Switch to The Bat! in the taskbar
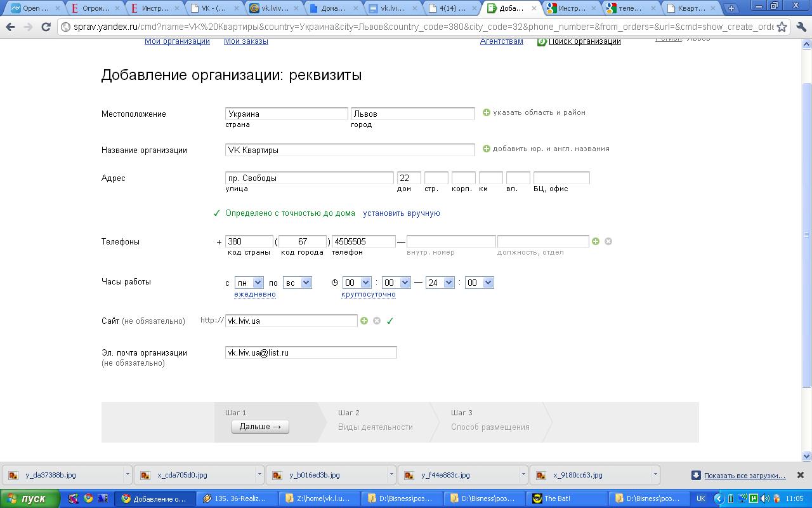This screenshot has width=812, height=508. pyautogui.click(x=568, y=498)
